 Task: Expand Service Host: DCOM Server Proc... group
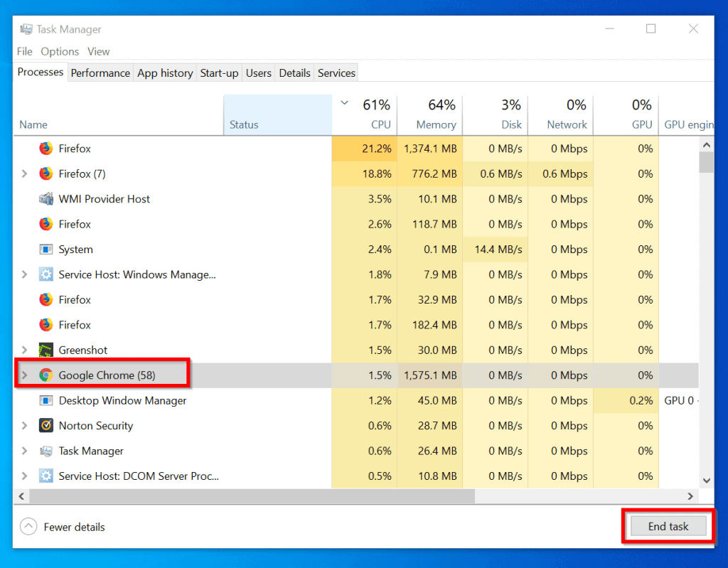[x=25, y=476]
